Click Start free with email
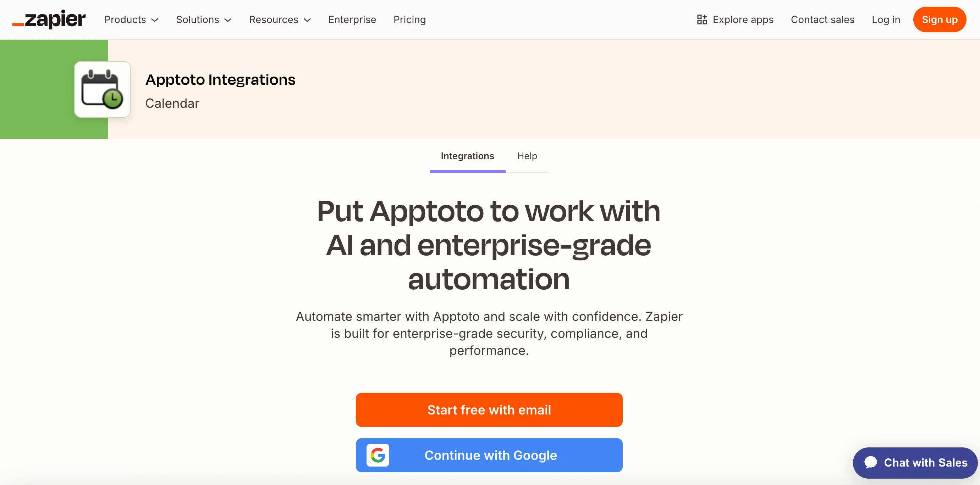Image resolution: width=980 pixels, height=485 pixels. pyautogui.click(x=489, y=410)
